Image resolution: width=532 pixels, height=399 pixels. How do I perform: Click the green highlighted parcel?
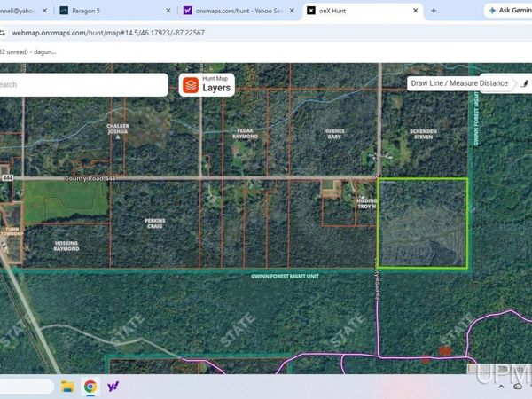(423, 223)
